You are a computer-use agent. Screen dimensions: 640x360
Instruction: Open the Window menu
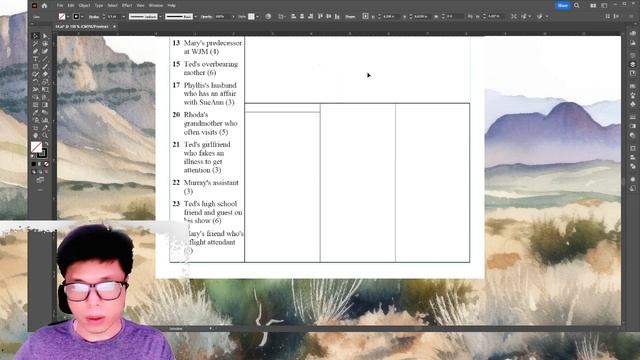tap(156, 5)
